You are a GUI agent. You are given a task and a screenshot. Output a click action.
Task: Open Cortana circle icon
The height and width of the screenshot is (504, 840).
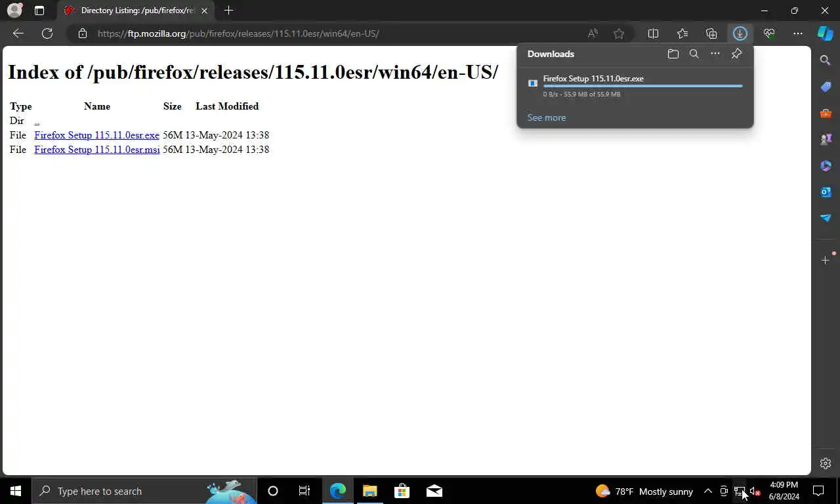coord(273,491)
